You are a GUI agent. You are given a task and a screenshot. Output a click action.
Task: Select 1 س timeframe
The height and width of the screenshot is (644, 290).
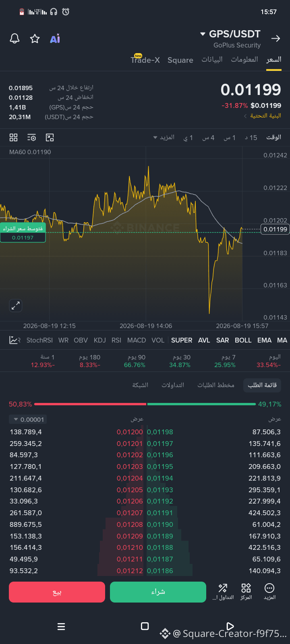[230, 138]
